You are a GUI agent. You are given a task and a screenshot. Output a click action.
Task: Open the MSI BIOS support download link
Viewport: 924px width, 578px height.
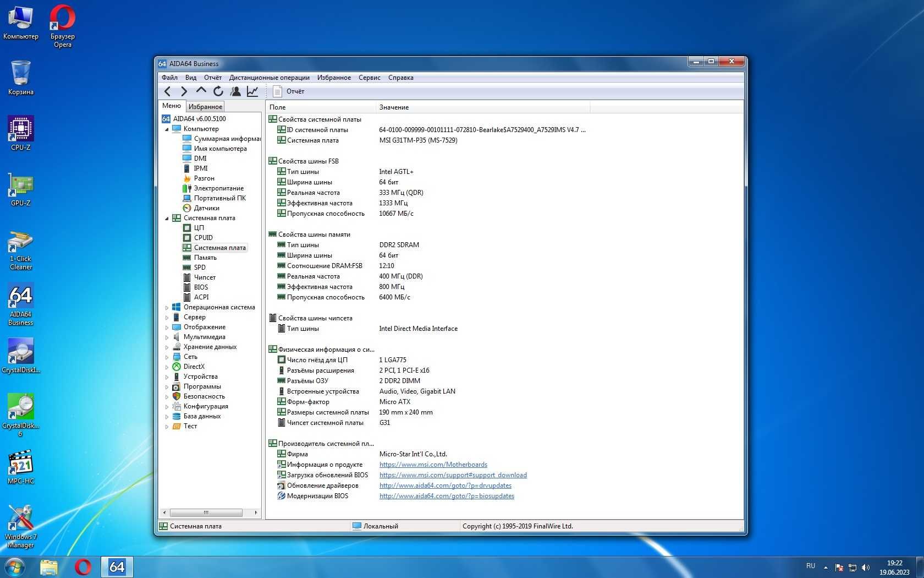453,475
